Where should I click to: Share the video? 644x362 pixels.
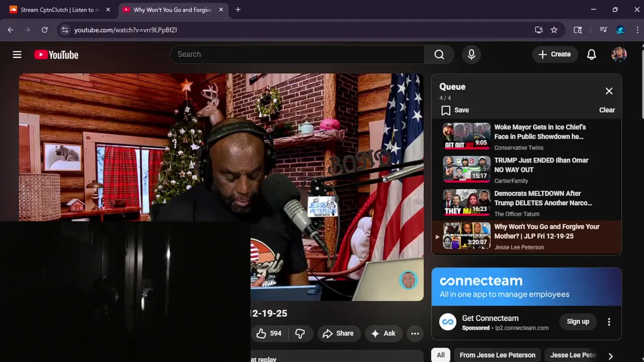(x=339, y=333)
